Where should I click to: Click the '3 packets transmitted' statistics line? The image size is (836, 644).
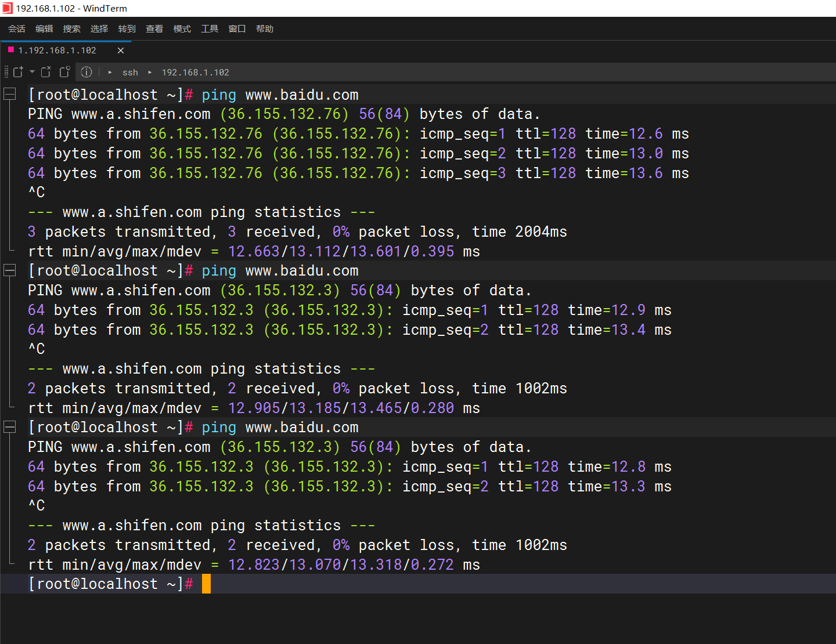[297, 231]
